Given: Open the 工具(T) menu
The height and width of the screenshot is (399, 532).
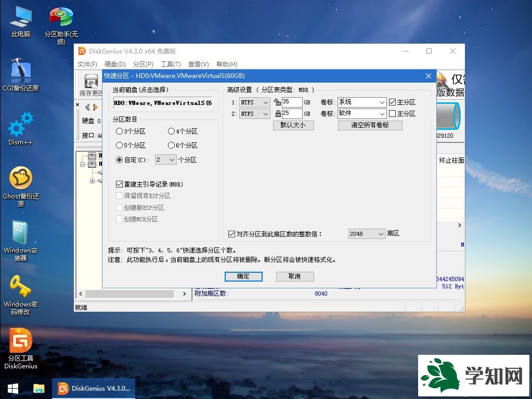Looking at the screenshot, I should point(172,64).
